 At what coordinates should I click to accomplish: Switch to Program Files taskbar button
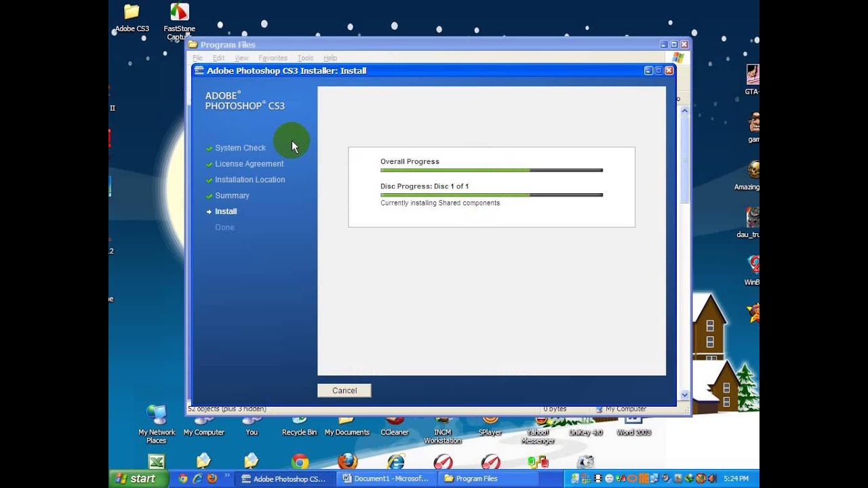488,479
